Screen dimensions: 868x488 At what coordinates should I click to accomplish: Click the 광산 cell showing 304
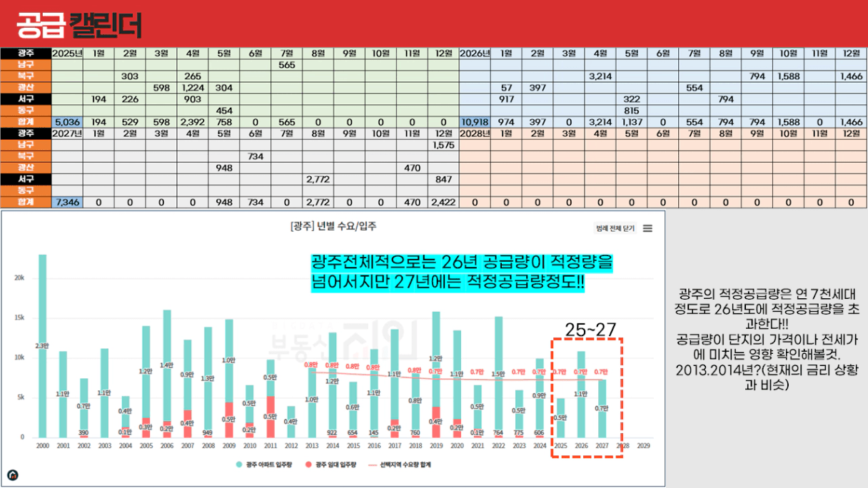click(224, 88)
